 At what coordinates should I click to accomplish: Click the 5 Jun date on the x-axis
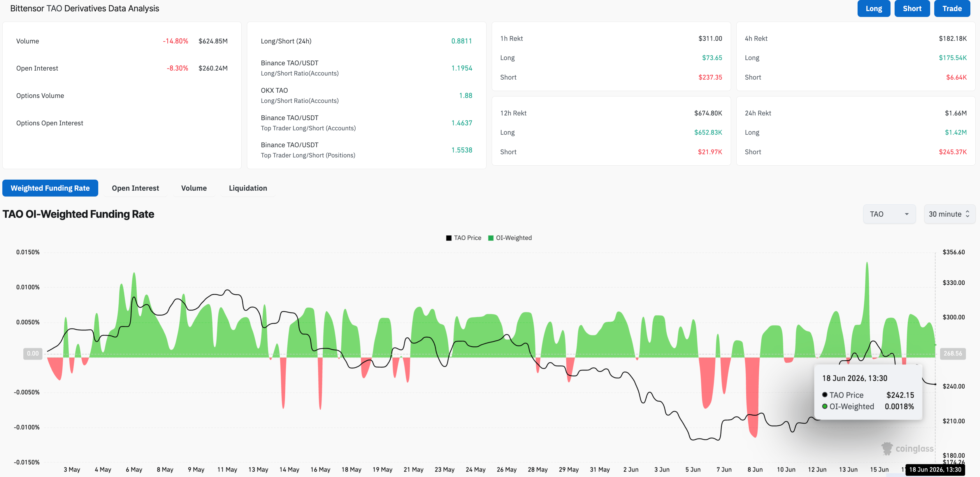point(693,469)
